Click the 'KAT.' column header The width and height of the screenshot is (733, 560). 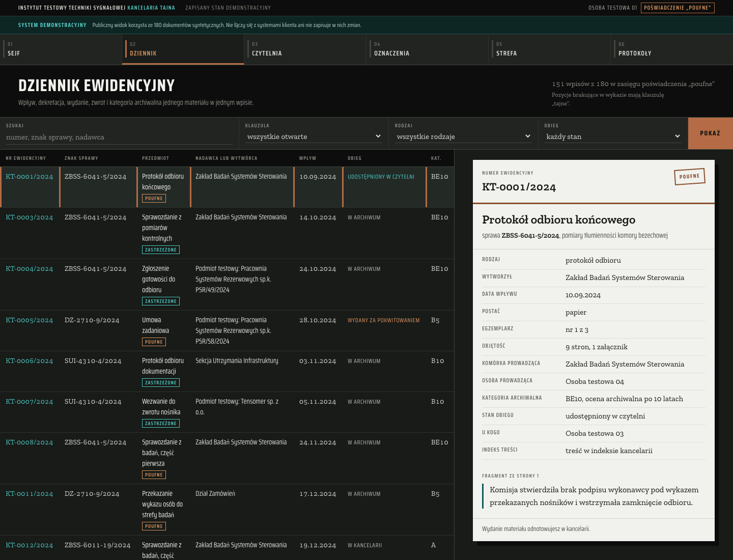(436, 158)
